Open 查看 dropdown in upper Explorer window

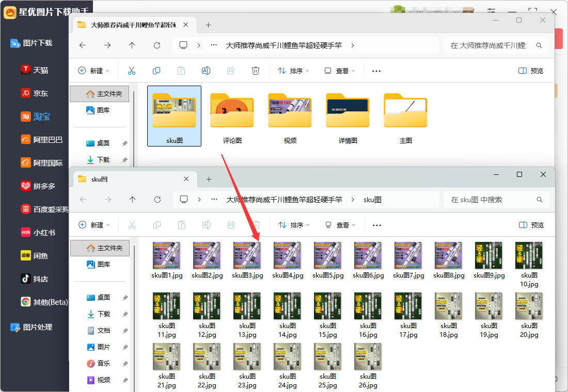(x=340, y=71)
